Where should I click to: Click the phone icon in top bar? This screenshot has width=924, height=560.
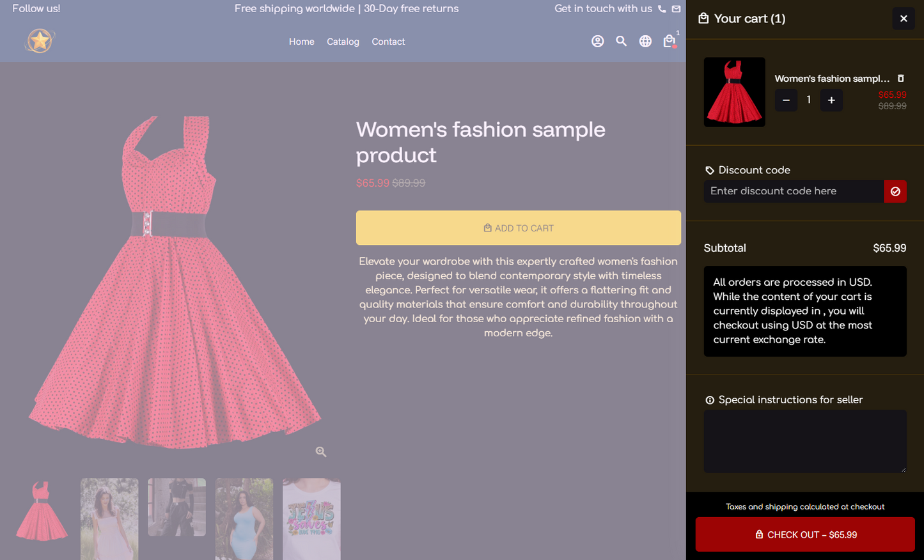(662, 9)
